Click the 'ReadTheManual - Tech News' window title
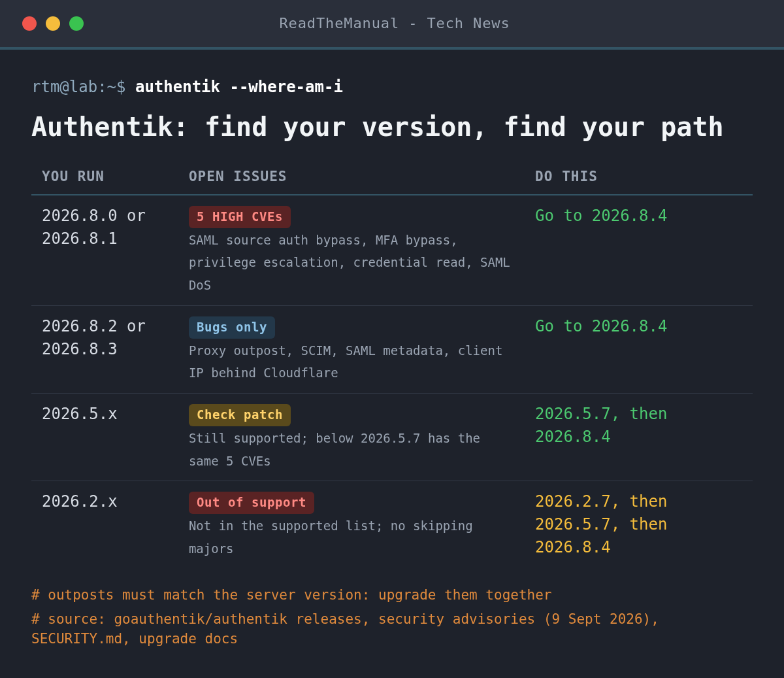The image size is (784, 678). pos(394,24)
